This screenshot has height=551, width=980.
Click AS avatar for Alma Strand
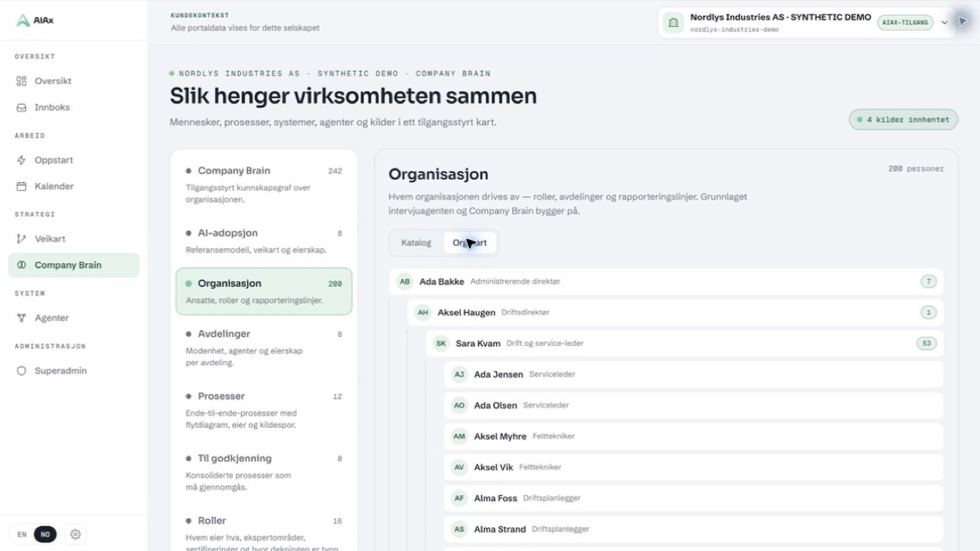(459, 529)
